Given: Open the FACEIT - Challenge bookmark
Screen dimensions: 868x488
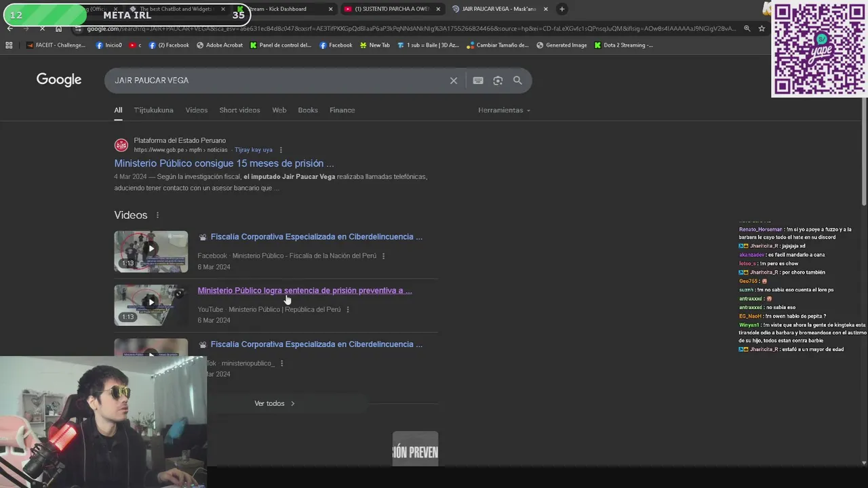Looking at the screenshot, I should [56, 45].
